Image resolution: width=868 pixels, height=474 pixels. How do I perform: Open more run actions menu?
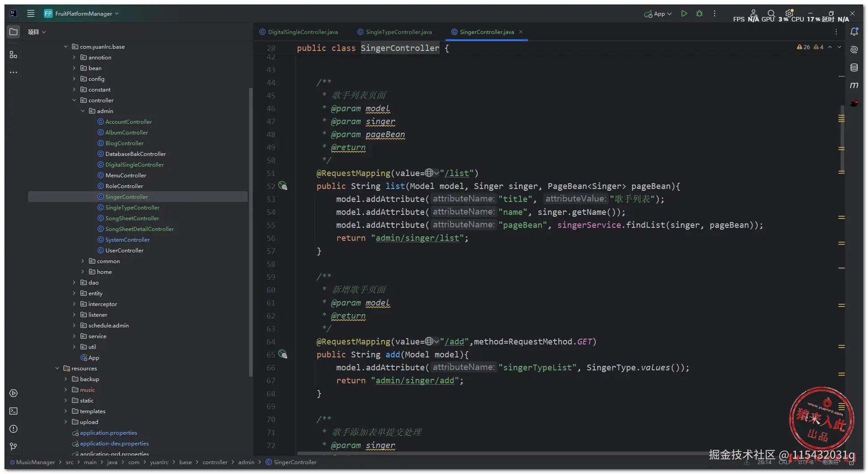tap(715, 14)
